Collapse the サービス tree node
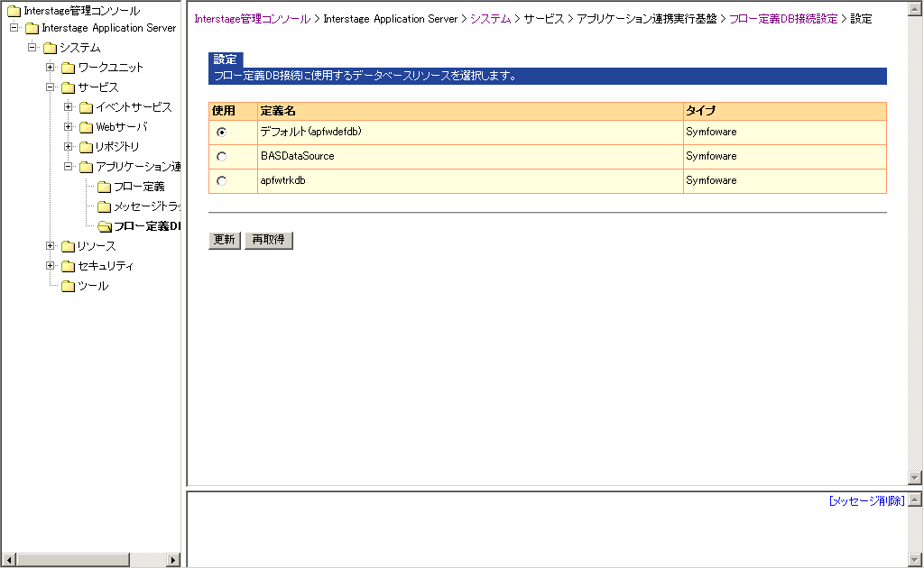 point(51,87)
